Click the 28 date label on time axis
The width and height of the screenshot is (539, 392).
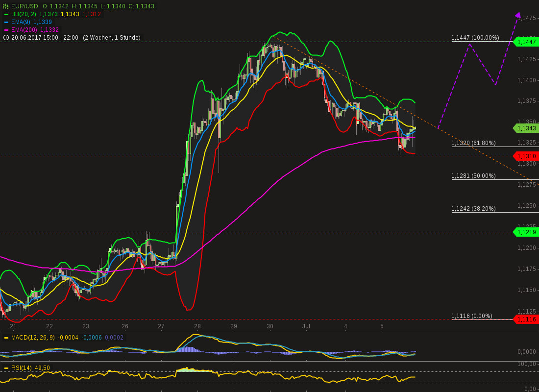(197, 326)
